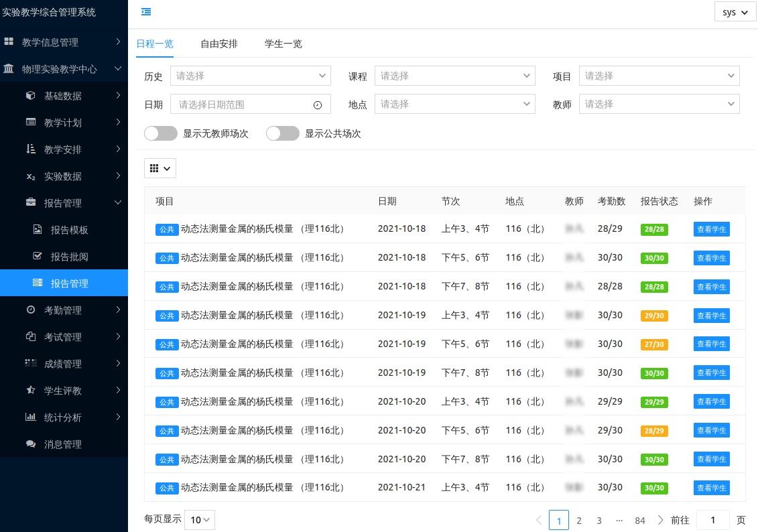Screen dimensions: 758x532
Task: Switch to the 学生一览 tab
Action: (283, 44)
